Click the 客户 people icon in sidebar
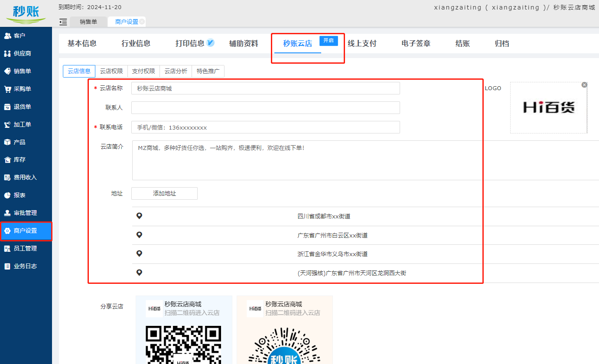Screen dimensions: 599x364 tap(7, 36)
